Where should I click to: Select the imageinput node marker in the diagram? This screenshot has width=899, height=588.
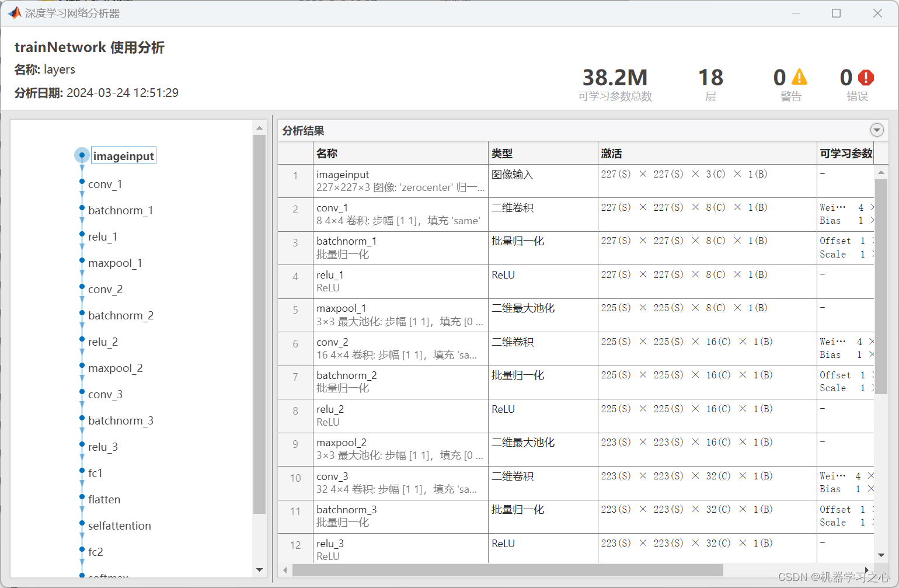click(x=82, y=155)
